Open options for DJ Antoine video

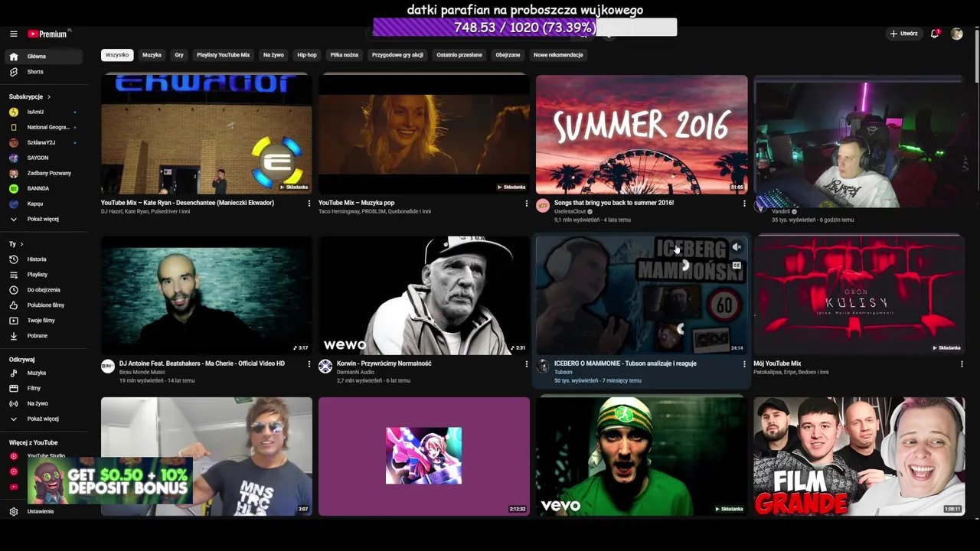click(309, 364)
